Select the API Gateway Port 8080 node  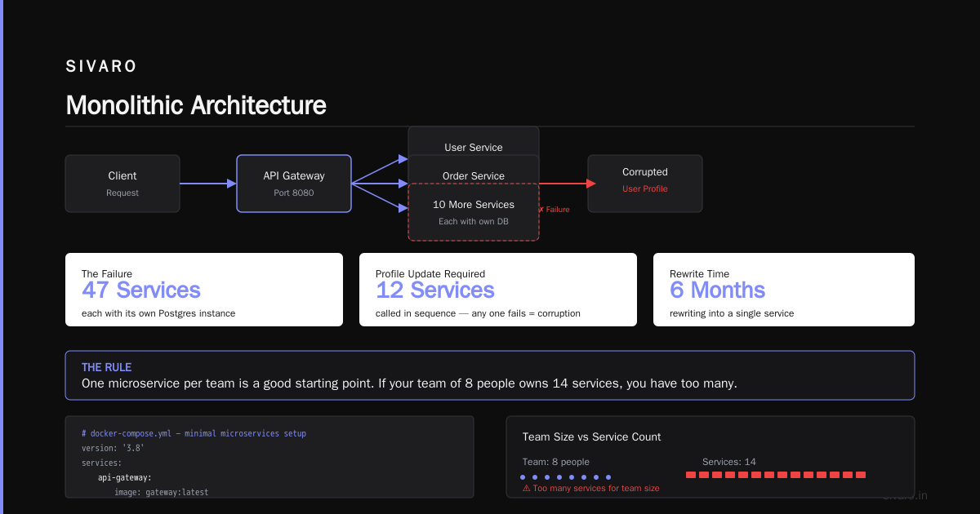click(294, 184)
